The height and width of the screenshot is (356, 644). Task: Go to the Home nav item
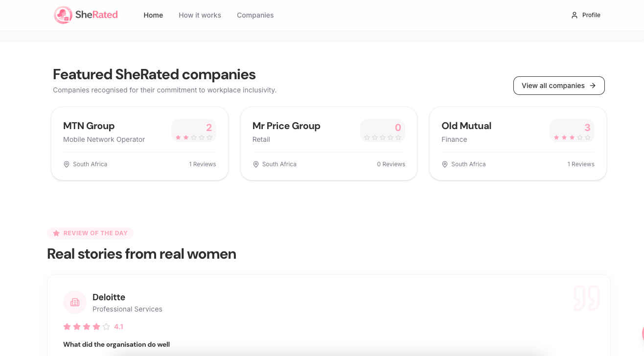(153, 15)
